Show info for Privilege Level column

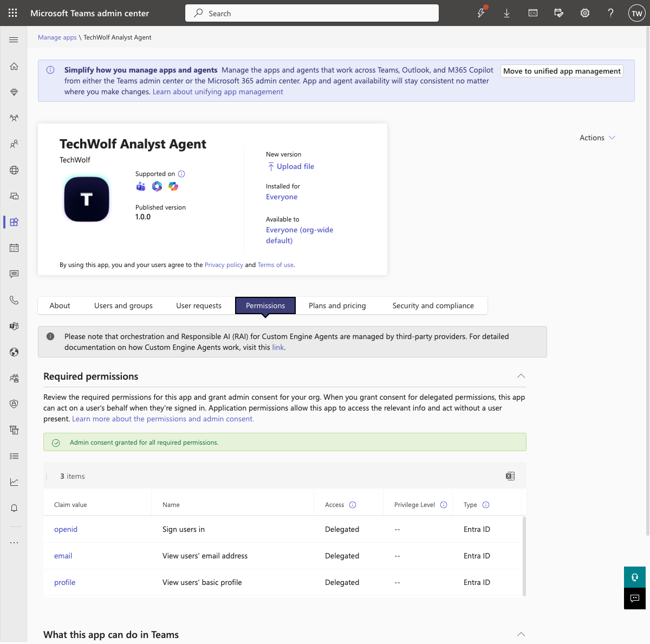point(444,505)
